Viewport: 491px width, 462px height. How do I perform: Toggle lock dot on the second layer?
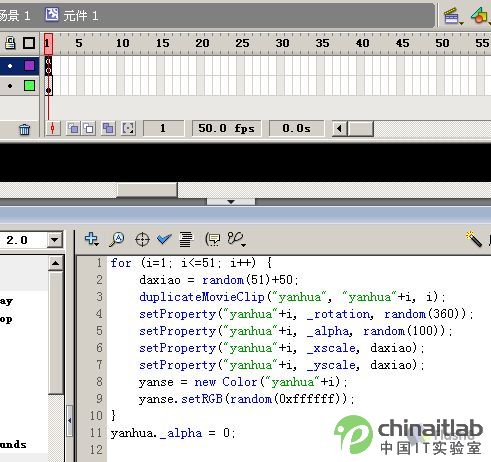(10, 86)
